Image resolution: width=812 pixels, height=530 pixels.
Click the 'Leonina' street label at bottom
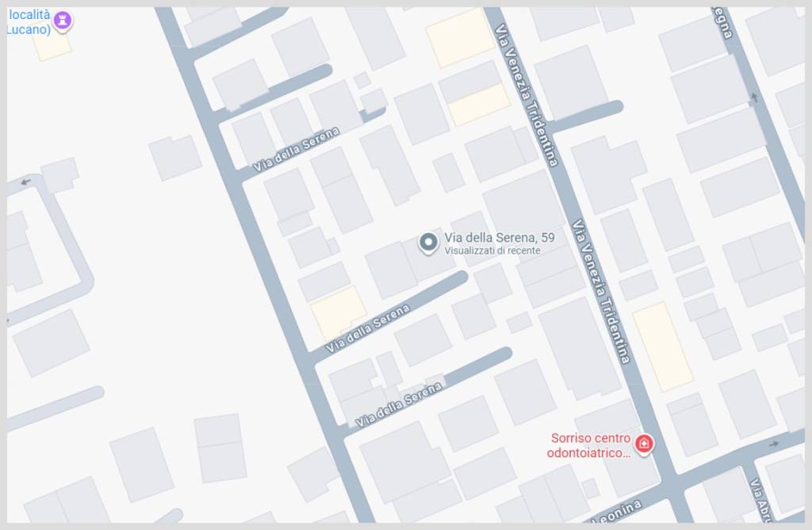pos(617,512)
